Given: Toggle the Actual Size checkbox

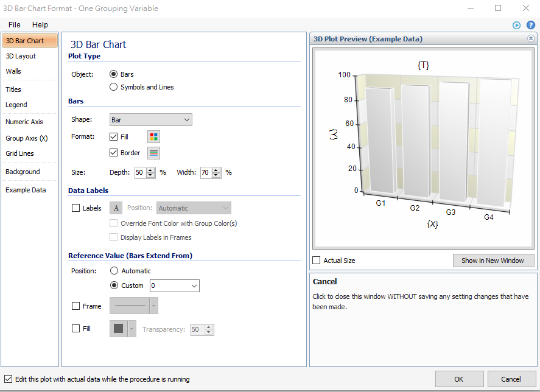Looking at the screenshot, I should point(317,261).
